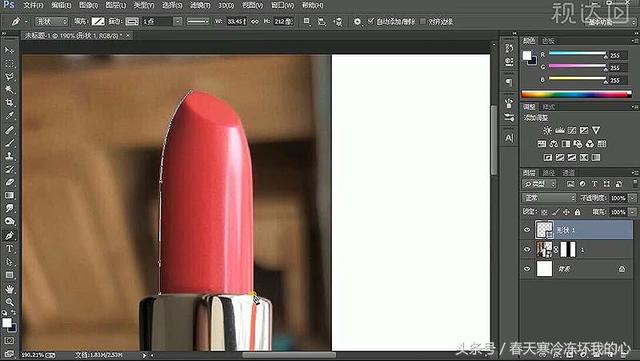This screenshot has width=640, height=361.
Task: Hide layer 1 with mask
Action: [x=527, y=250]
